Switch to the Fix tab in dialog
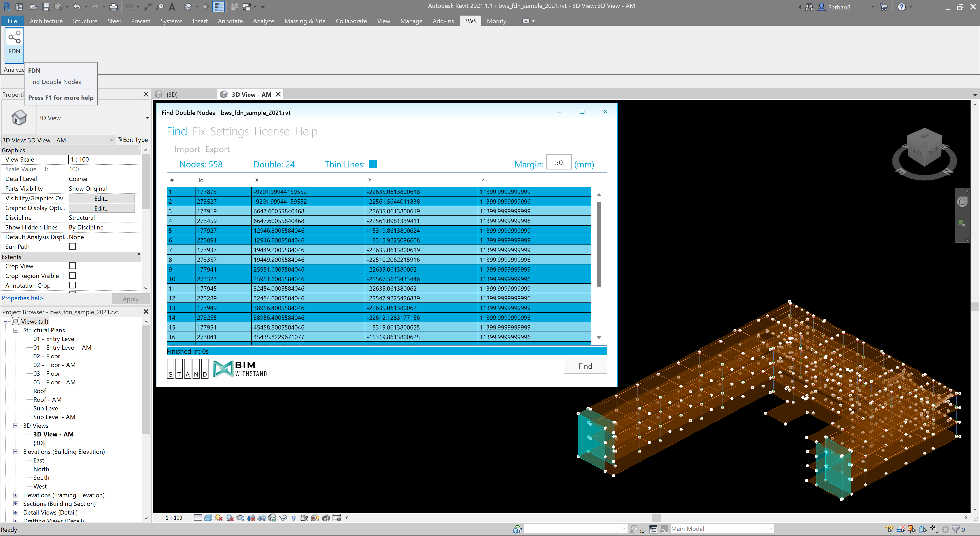Image resolution: width=980 pixels, height=536 pixels. [x=199, y=131]
